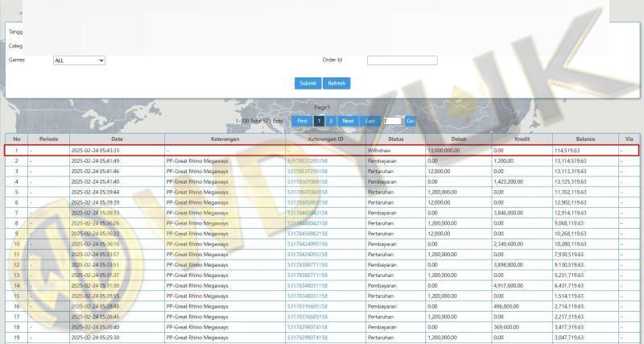The height and width of the screenshot is (344, 644).
Task: Click the Keterangan ID column header
Action: [326, 139]
